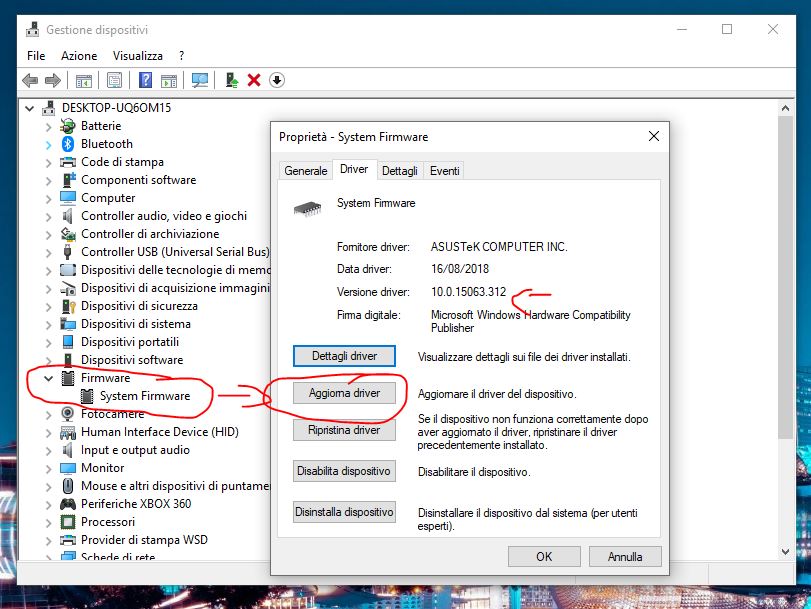Screen dimensions: 811x609
Task: Click the Disabilita dispositivo button
Action: 344,471
